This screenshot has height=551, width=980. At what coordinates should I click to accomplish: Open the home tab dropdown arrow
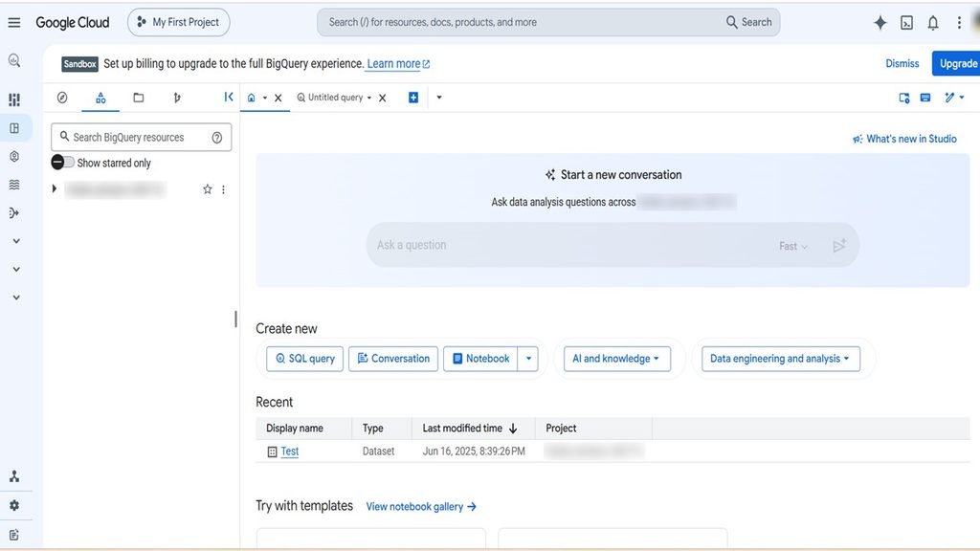point(265,99)
